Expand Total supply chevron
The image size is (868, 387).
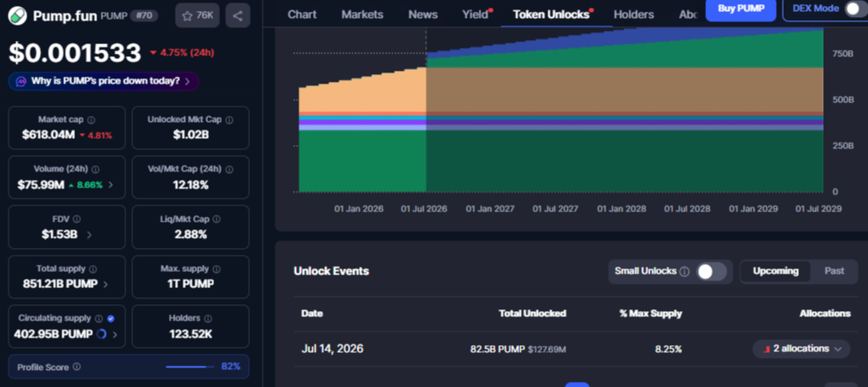tap(106, 285)
